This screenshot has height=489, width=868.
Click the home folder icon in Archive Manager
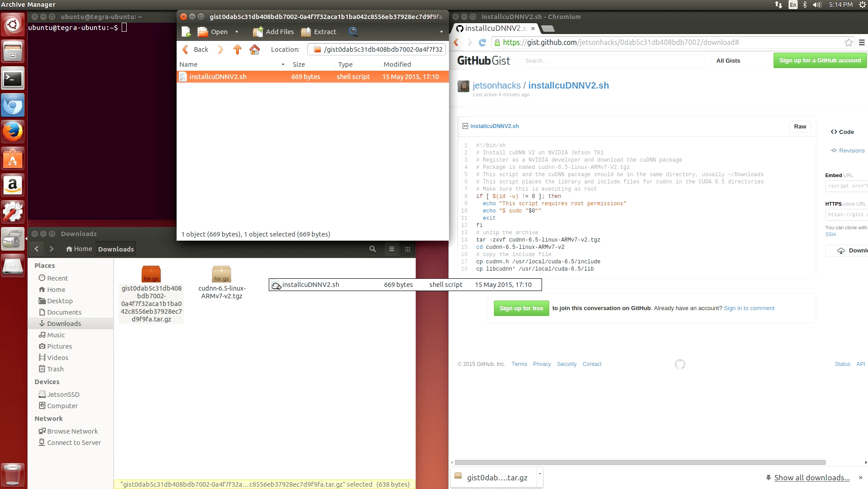tap(255, 49)
